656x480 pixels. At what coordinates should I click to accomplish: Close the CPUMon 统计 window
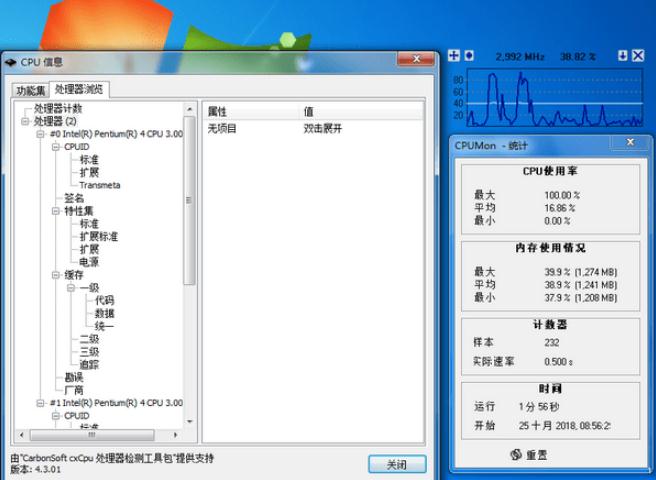point(630,142)
